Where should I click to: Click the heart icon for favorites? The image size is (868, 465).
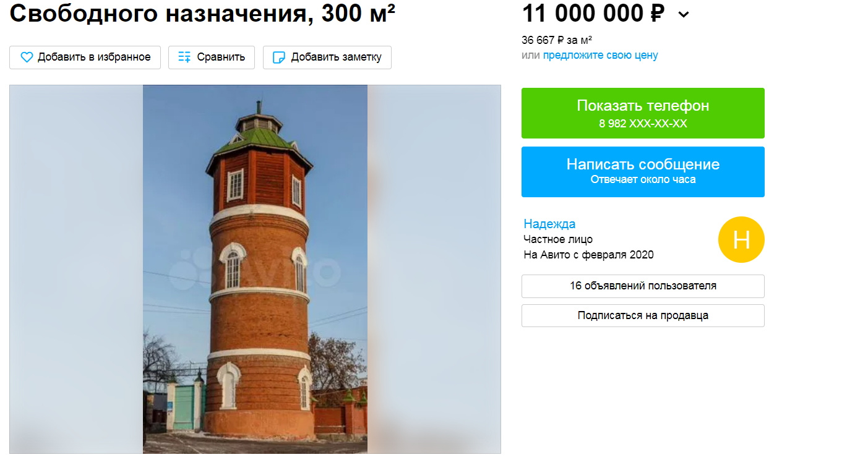pyautogui.click(x=27, y=58)
